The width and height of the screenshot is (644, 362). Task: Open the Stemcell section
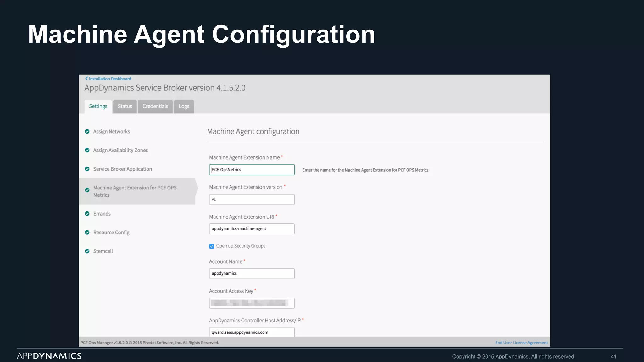coord(103,251)
